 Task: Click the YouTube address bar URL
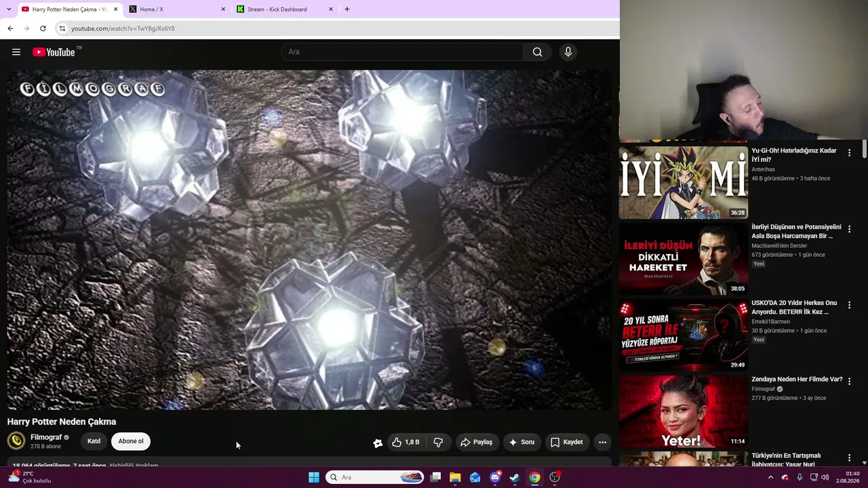point(123,28)
